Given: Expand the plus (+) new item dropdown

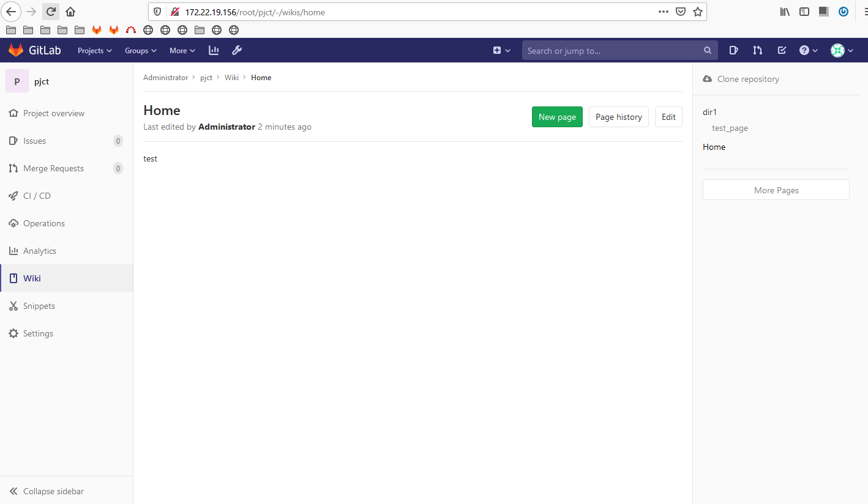Looking at the screenshot, I should (501, 50).
